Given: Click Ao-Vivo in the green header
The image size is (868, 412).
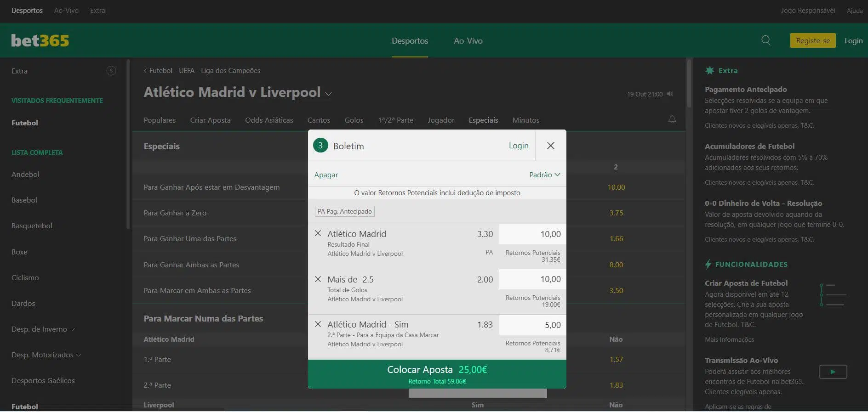Looking at the screenshot, I should (x=468, y=40).
